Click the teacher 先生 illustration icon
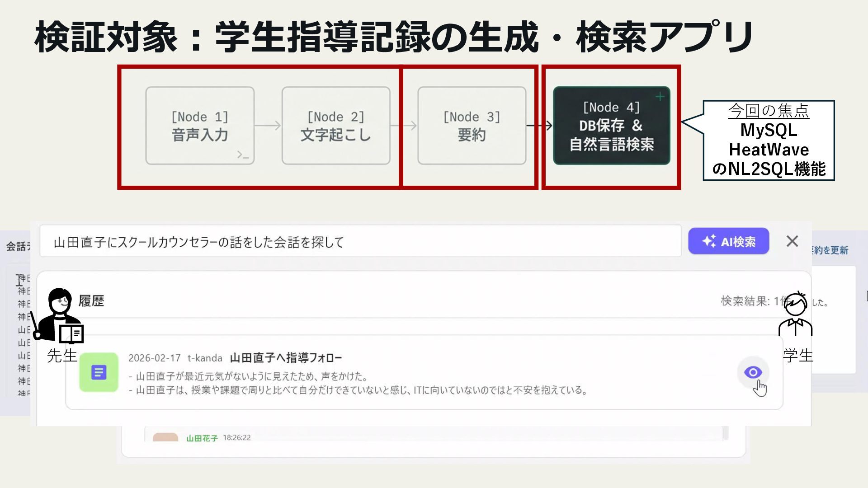Screen dimensions: 868x488 (x=59, y=316)
